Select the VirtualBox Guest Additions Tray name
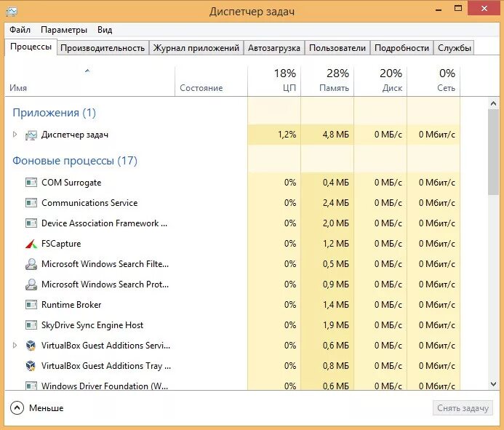Image resolution: width=504 pixels, height=430 pixels. pyautogui.click(x=106, y=366)
